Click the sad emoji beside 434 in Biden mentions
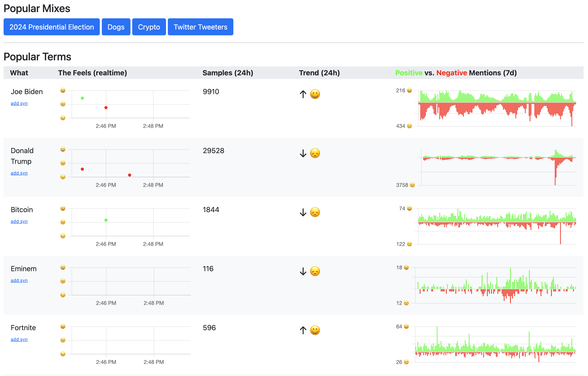The width and height of the screenshot is (588, 376). pyautogui.click(x=410, y=126)
